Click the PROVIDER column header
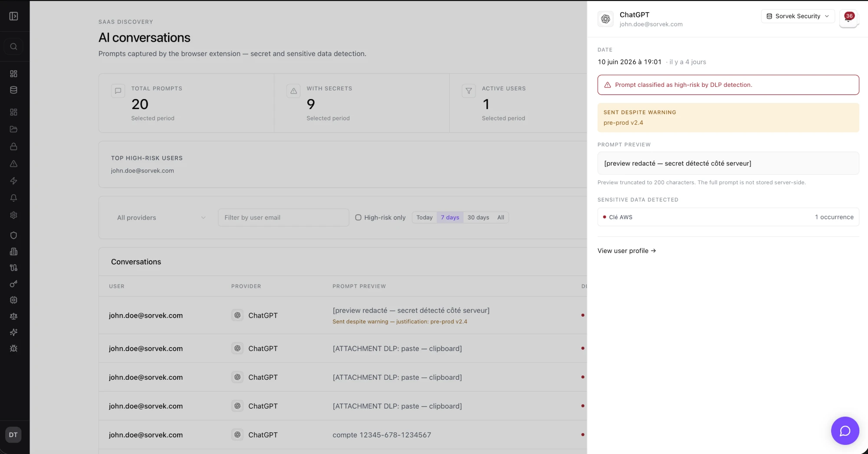 (x=246, y=286)
